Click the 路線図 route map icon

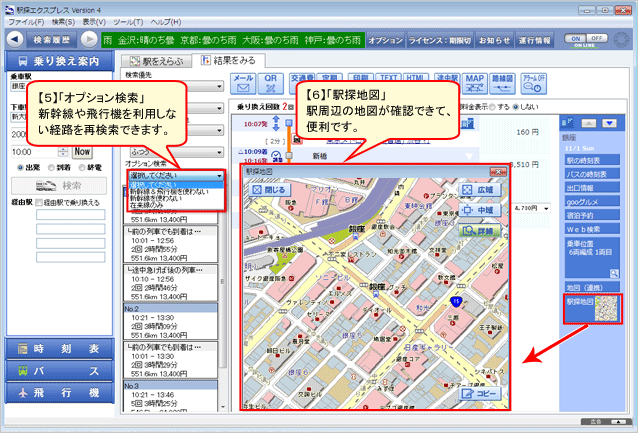tap(503, 82)
